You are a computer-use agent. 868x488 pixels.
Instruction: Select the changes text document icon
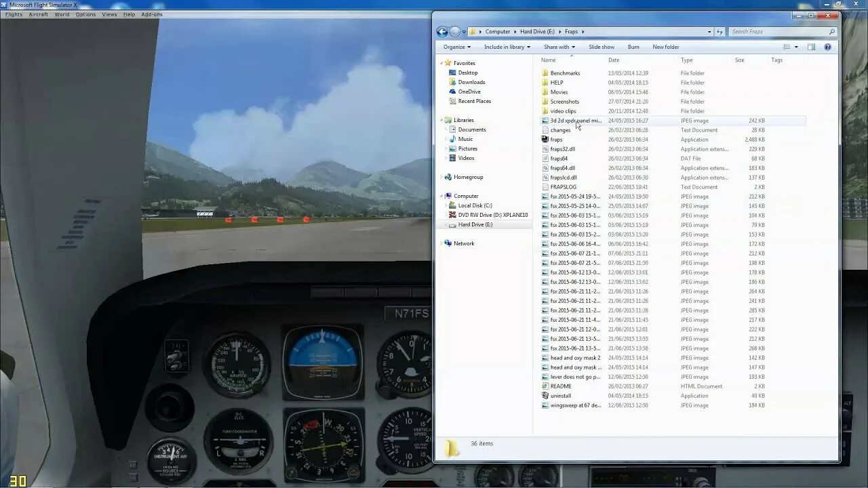click(x=545, y=129)
